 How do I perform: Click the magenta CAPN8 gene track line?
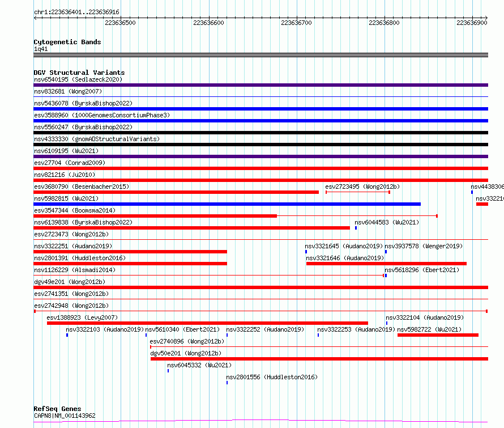coord(260,421)
